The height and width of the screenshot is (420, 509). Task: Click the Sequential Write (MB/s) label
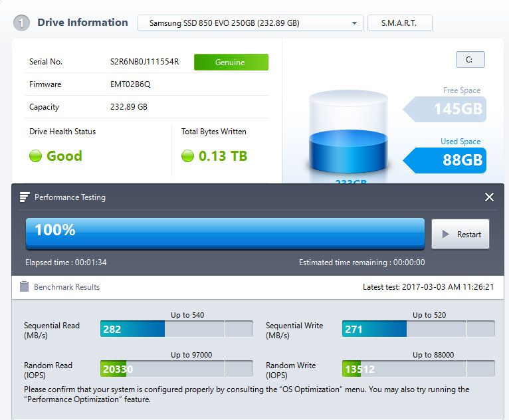(x=294, y=330)
